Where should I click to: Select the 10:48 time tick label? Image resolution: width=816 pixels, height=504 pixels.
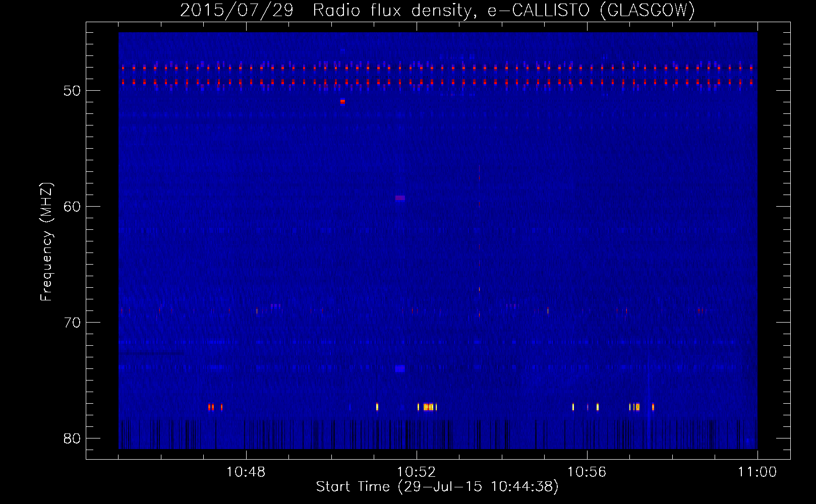pyautogui.click(x=246, y=472)
